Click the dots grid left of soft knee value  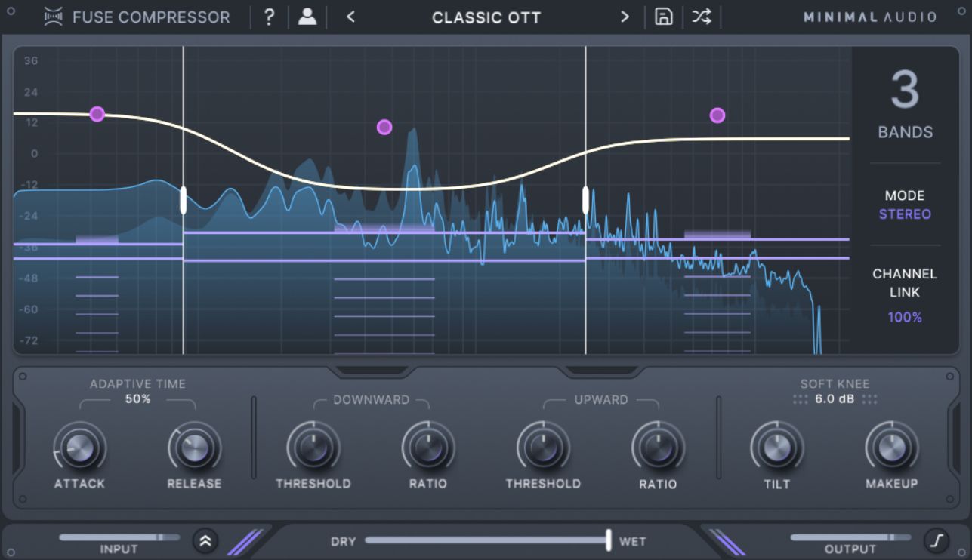point(800,399)
